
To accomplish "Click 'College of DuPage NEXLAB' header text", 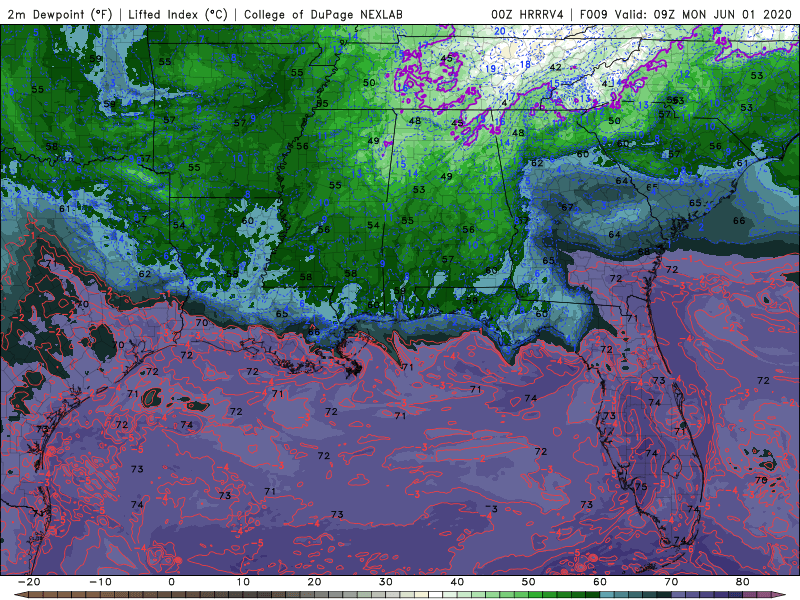I will click(x=323, y=14).
